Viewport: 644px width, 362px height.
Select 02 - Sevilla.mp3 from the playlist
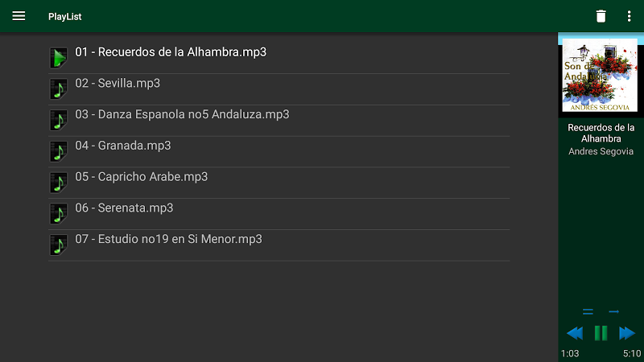pos(118,83)
